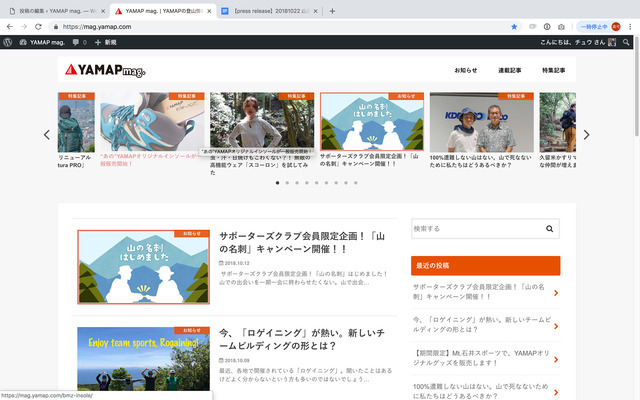
Task: Click the address bar URL mag.yamap.com
Action: [x=97, y=27]
